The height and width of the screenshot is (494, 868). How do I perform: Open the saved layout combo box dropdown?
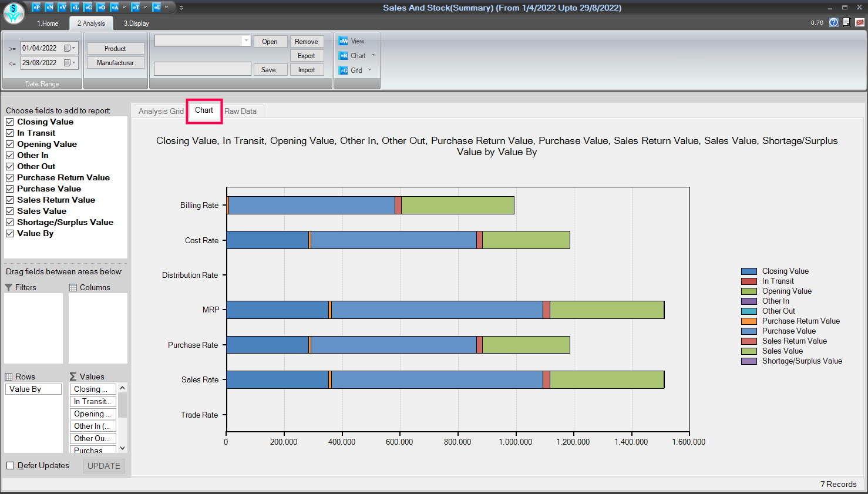tap(246, 41)
